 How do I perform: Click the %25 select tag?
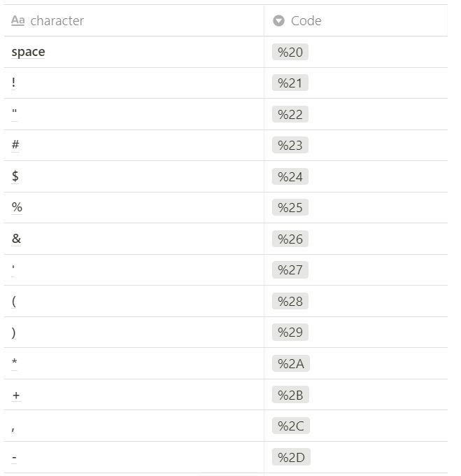pyautogui.click(x=290, y=208)
